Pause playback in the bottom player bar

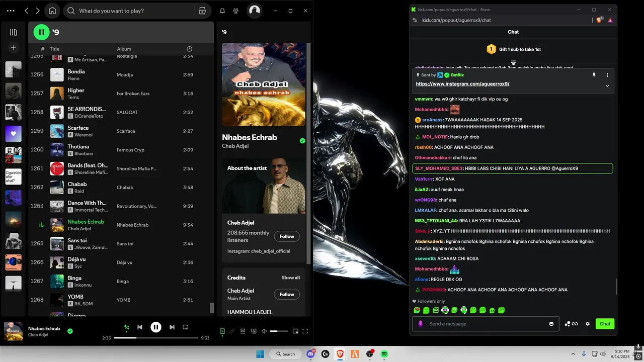pos(156,327)
